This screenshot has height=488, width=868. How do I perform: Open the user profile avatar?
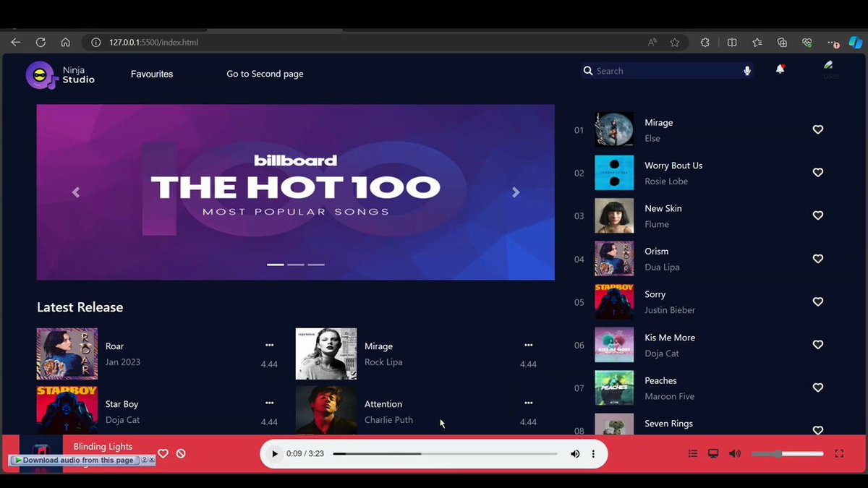coord(830,70)
